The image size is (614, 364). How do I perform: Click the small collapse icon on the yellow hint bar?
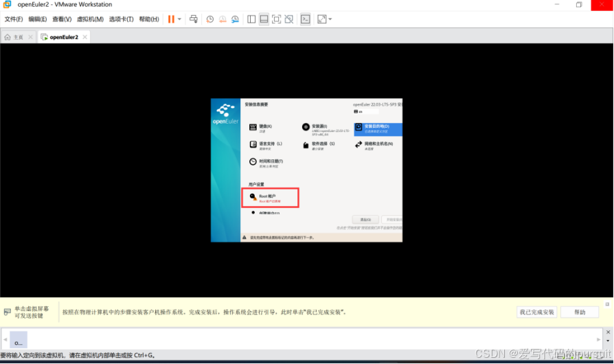point(607,304)
